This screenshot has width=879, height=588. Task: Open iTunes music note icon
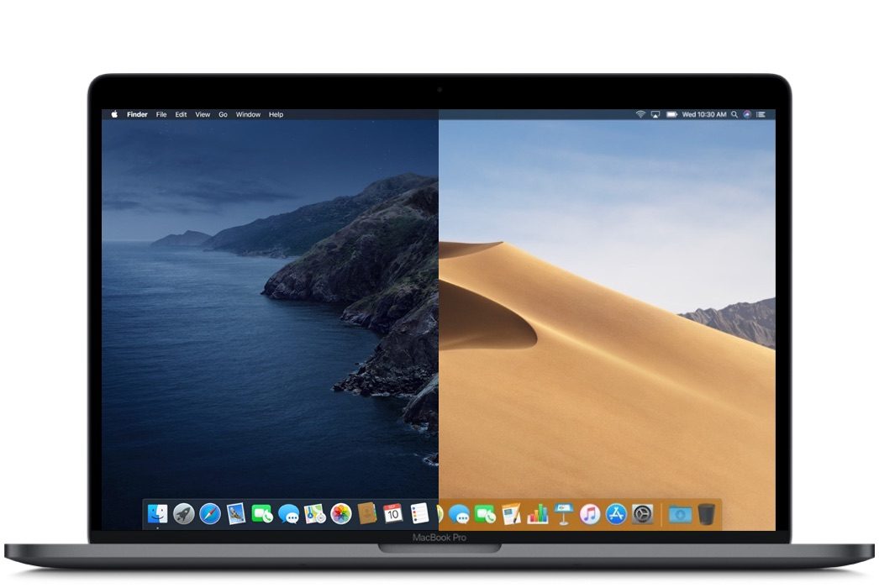point(590,513)
